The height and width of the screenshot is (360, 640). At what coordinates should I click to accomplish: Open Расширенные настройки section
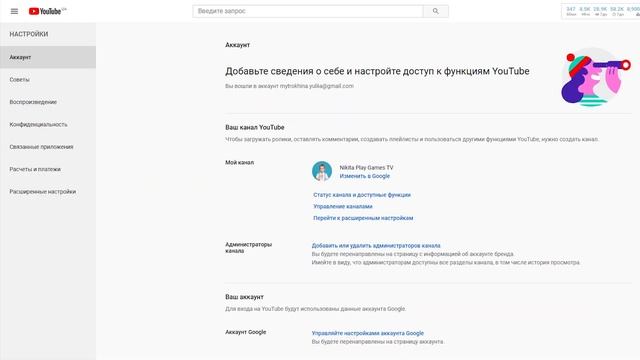click(x=48, y=191)
